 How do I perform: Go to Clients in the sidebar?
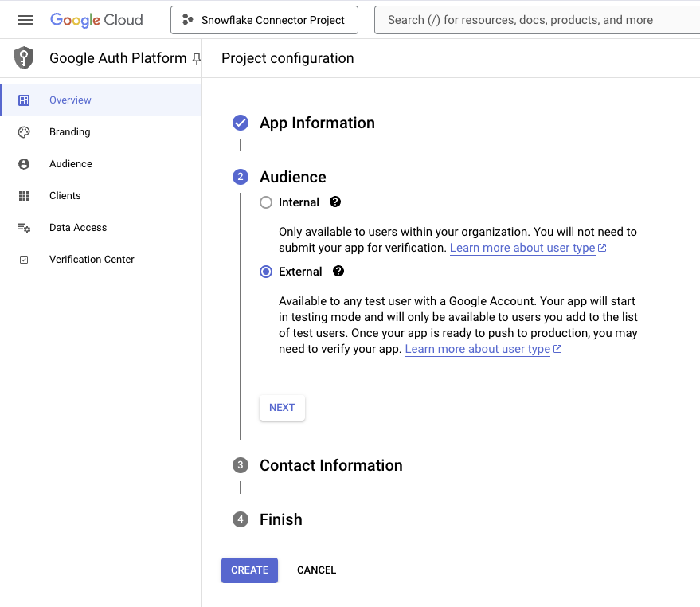pyautogui.click(x=65, y=196)
